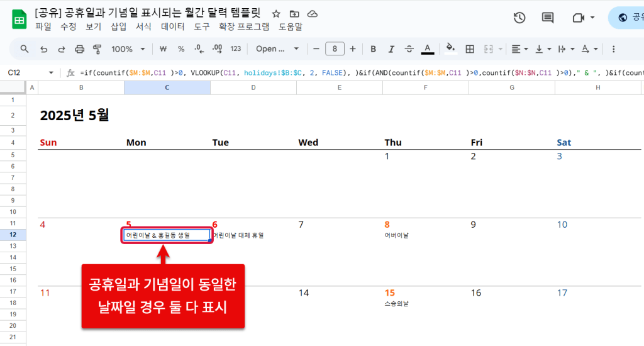644x346 pixels.
Task: Undo the last action
Action: [43, 49]
